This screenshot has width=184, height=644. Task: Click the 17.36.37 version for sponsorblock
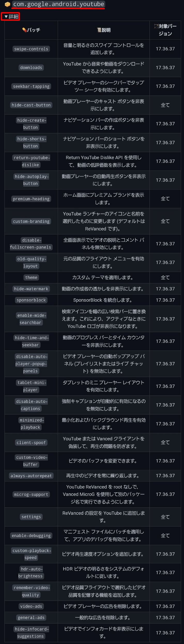tap(165, 300)
